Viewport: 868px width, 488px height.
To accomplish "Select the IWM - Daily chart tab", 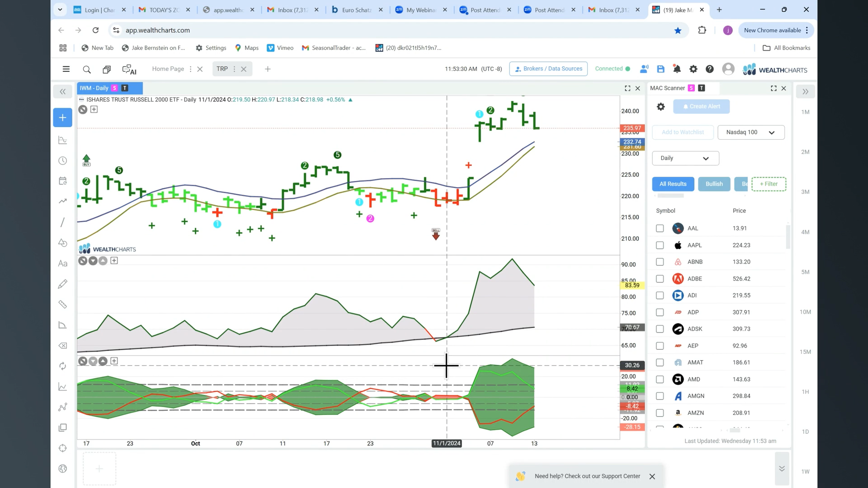I will tap(110, 88).
